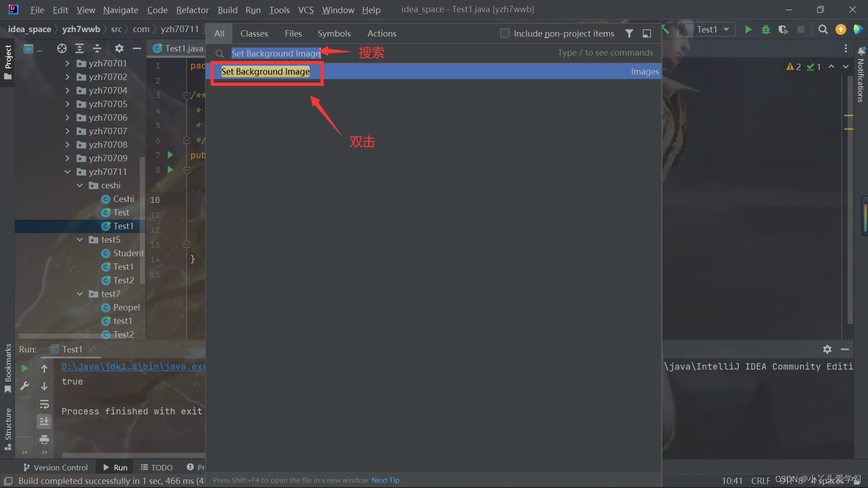Run Test1 with Coverage icon
Image resolution: width=868 pixels, height=488 pixels.
pos(783,29)
